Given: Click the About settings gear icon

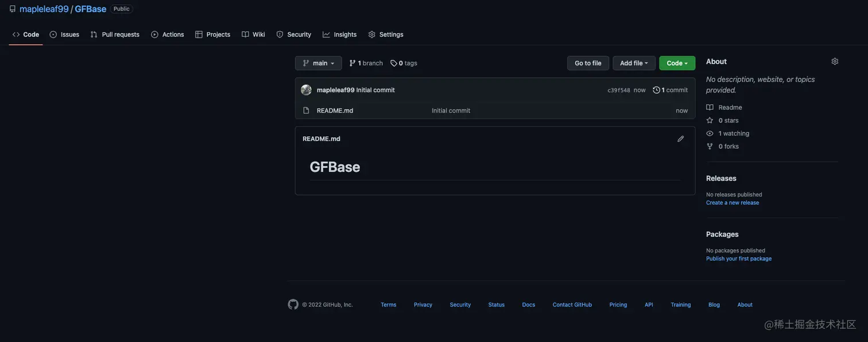Looking at the screenshot, I should pyautogui.click(x=835, y=62).
